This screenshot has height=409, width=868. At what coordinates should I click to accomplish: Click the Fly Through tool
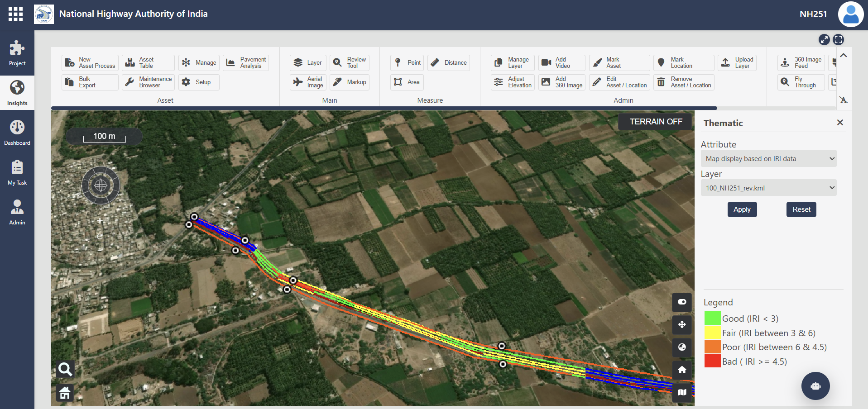coord(801,82)
